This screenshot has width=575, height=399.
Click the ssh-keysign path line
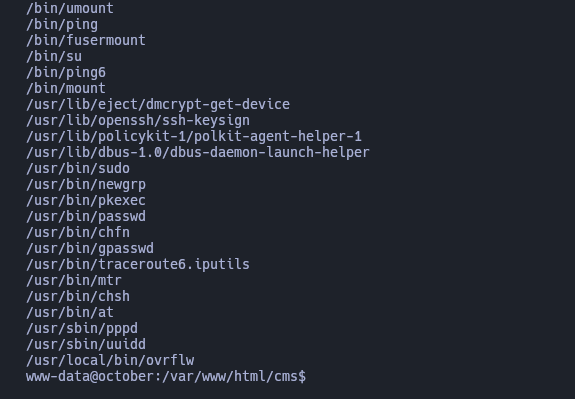point(138,120)
